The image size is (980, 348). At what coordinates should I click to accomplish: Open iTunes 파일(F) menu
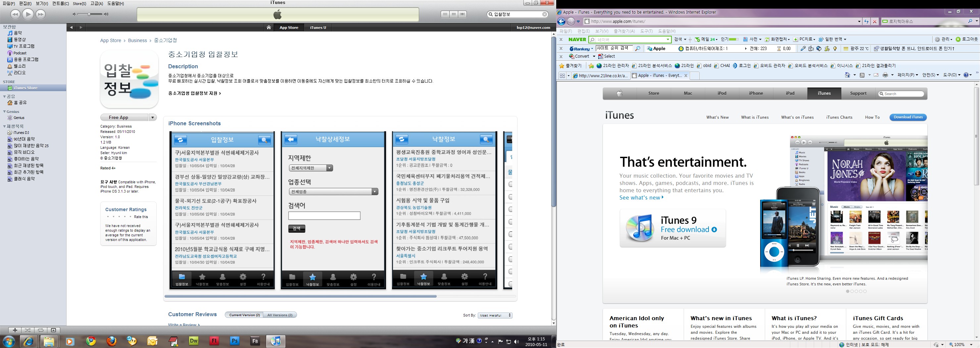9,3
